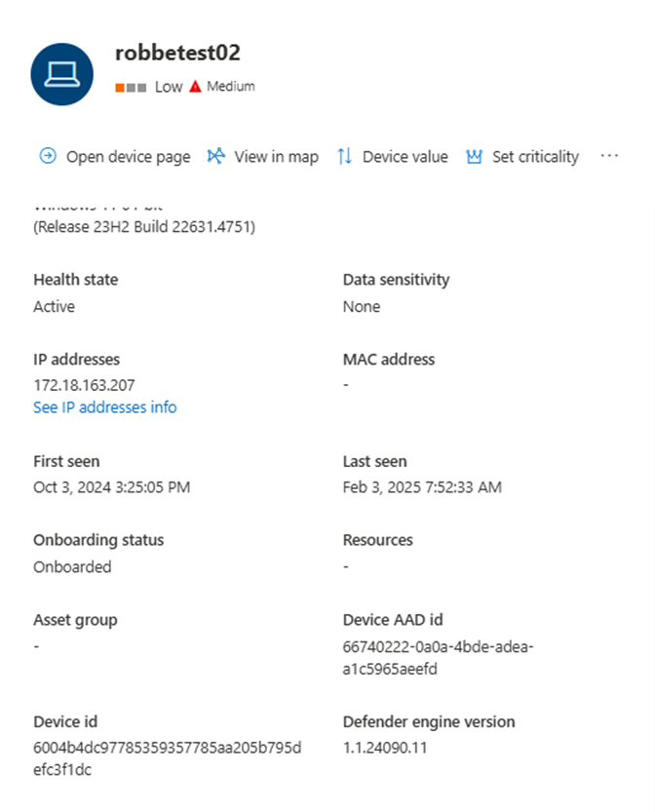The height and width of the screenshot is (812, 655).
Task: Open the See IP addresses info link
Action: tap(105, 407)
